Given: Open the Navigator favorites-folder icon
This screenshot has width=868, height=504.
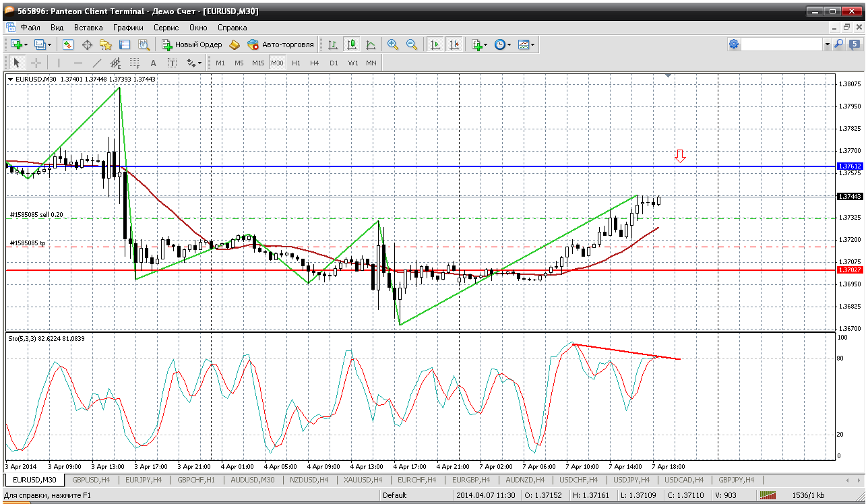Looking at the screenshot, I should 106,44.
